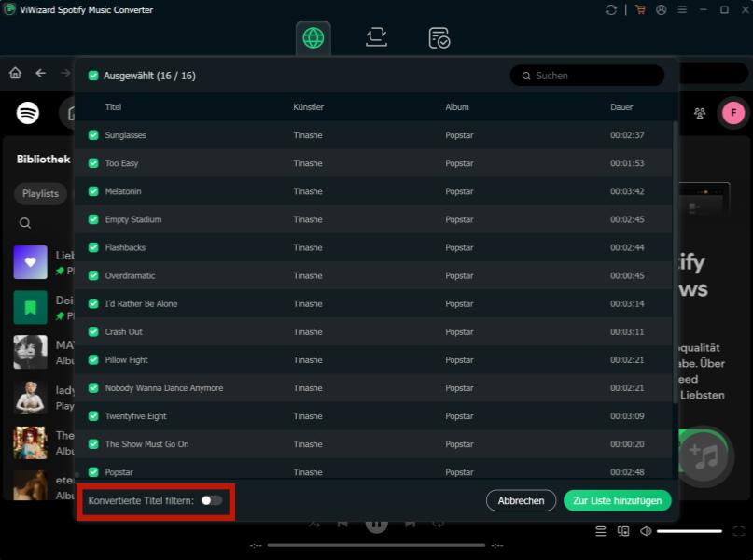Image resolution: width=753 pixels, height=560 pixels.
Task: Click the library search magnifier icon
Action: (x=25, y=223)
